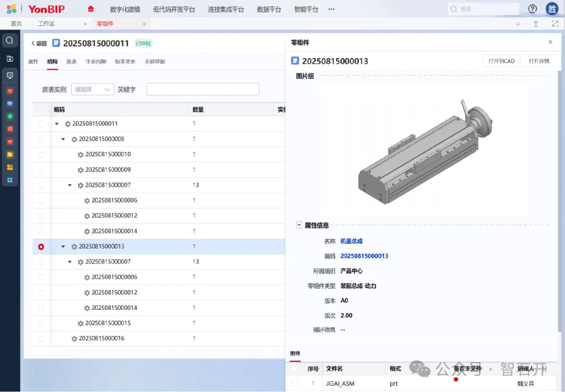
Task: Open the 族表实例 dropdown
Action: coord(93,89)
